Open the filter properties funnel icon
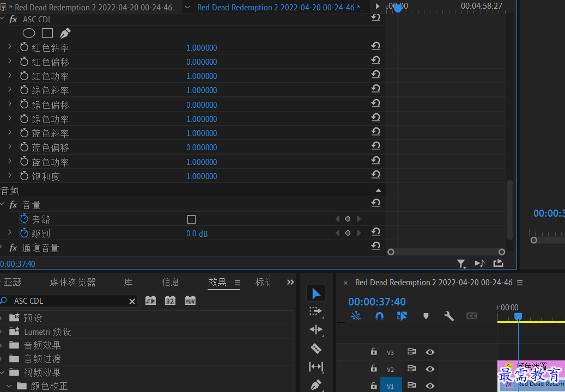 point(461,264)
